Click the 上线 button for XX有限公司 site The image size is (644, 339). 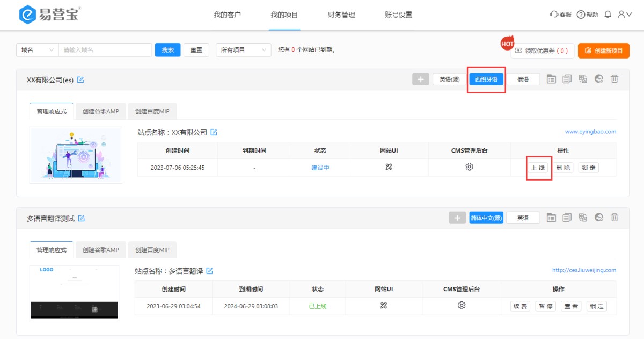(538, 168)
